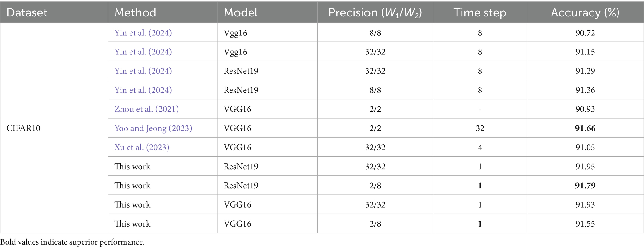
Task: Select the Time step column header
Action: [x=480, y=12]
